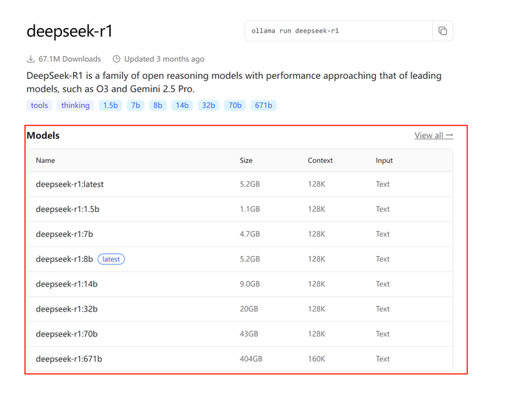Click the 5.2GB size in 8b row
Screen dimensions: 532x400
pyautogui.click(x=250, y=259)
